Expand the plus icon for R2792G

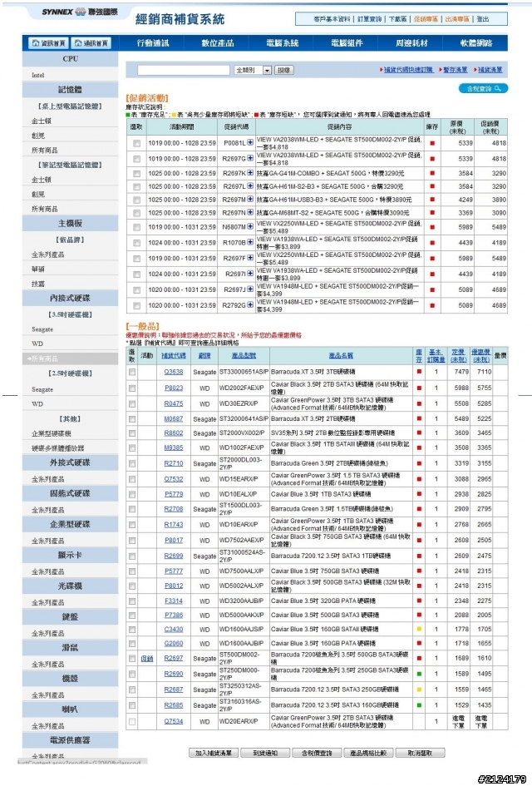pos(250,304)
